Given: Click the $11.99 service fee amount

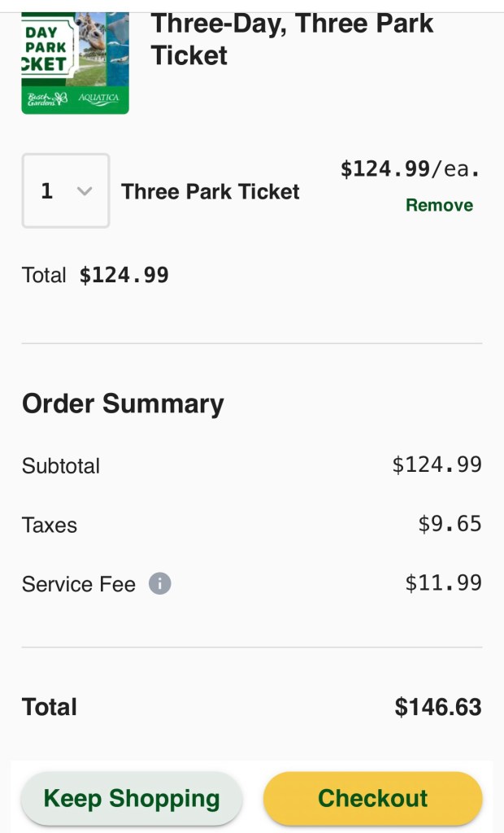Looking at the screenshot, I should click(x=443, y=583).
